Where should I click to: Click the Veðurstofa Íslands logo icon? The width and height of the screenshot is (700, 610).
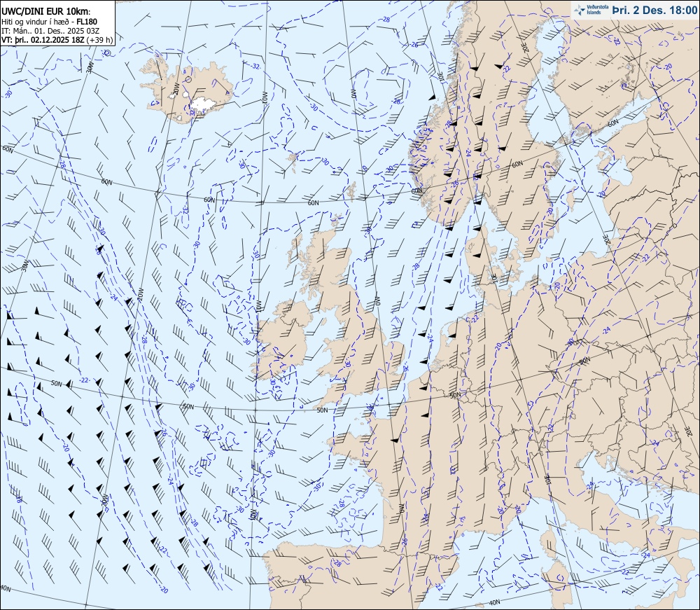[x=580, y=11]
